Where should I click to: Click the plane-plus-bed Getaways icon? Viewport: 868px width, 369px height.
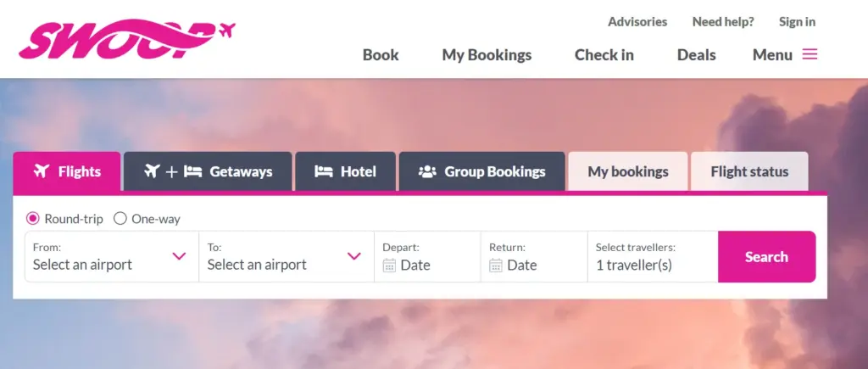tap(173, 171)
